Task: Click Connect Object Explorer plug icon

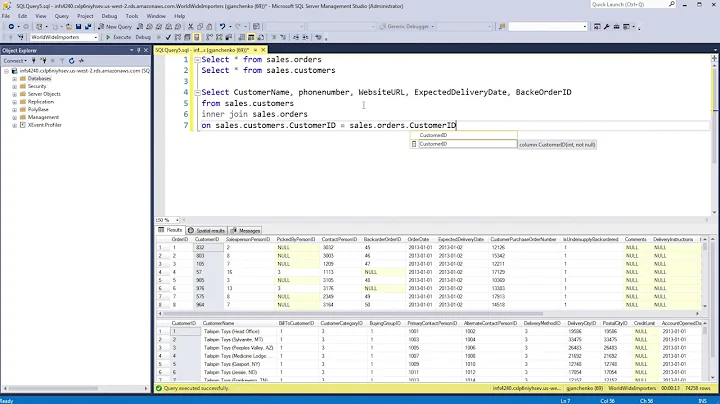Action: point(34,61)
